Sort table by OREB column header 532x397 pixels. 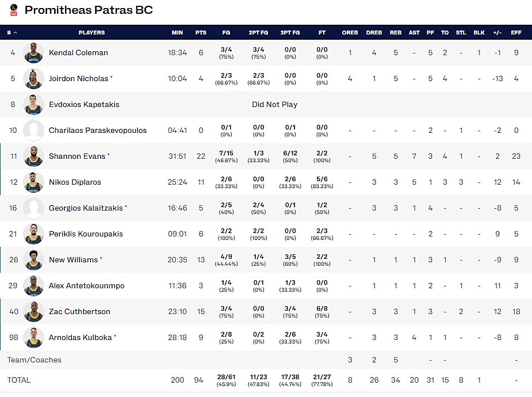350,33
